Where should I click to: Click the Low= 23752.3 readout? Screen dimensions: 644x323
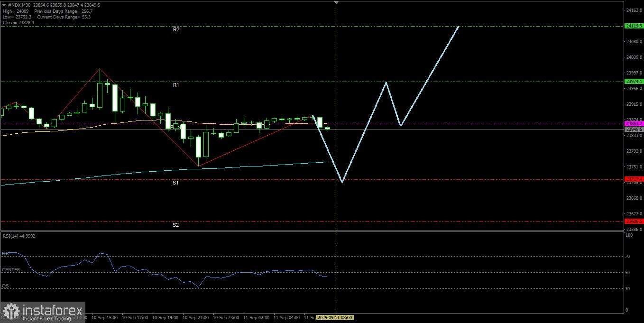pos(17,17)
